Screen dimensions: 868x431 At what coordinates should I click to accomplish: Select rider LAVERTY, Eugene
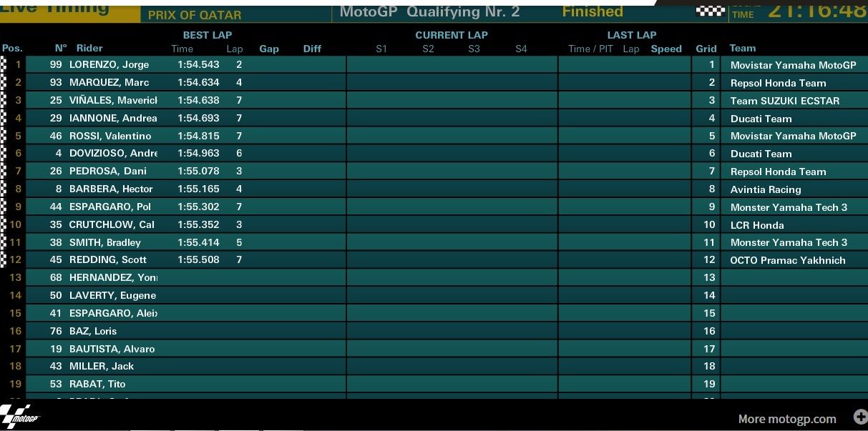tap(112, 296)
